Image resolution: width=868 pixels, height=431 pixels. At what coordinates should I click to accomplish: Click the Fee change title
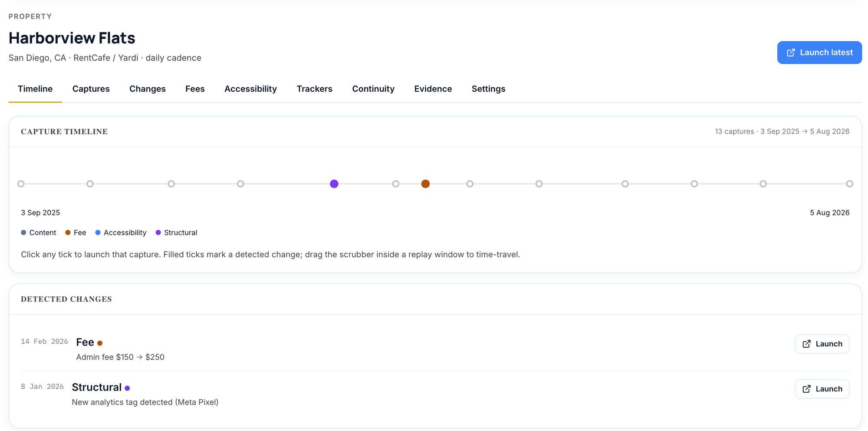(85, 342)
